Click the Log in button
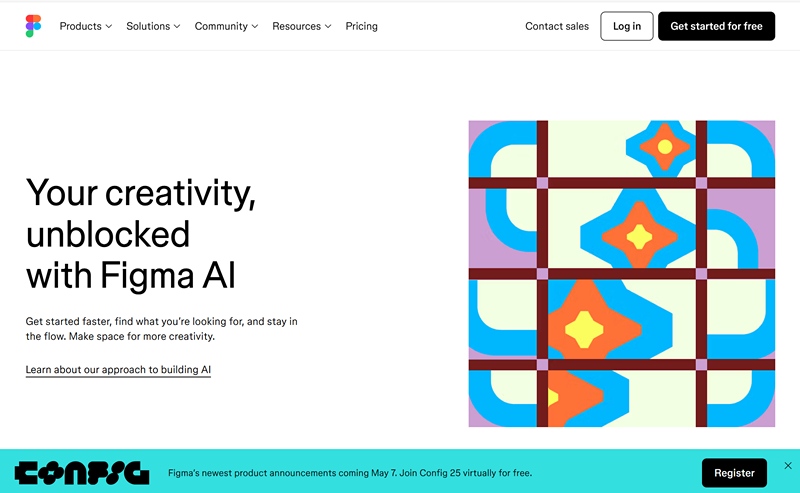Screen dimensions: 800x493 tap(627, 26)
